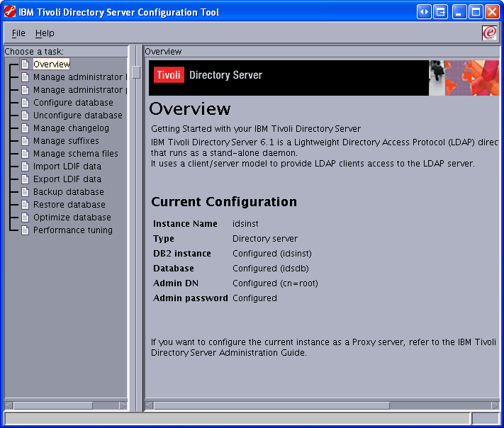The width and height of the screenshot is (504, 428).
Task: Open the File menu
Action: point(18,33)
